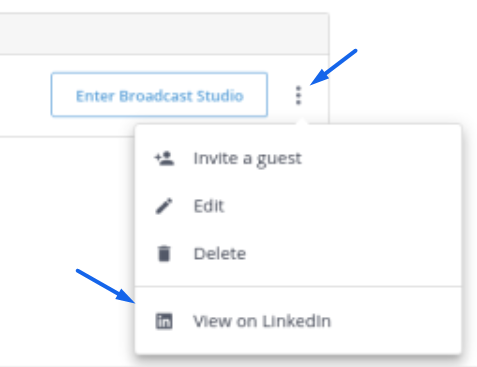This screenshot has width=477, height=367.
Task: Click the Enter Broadcast Studio button
Action: coord(159,95)
